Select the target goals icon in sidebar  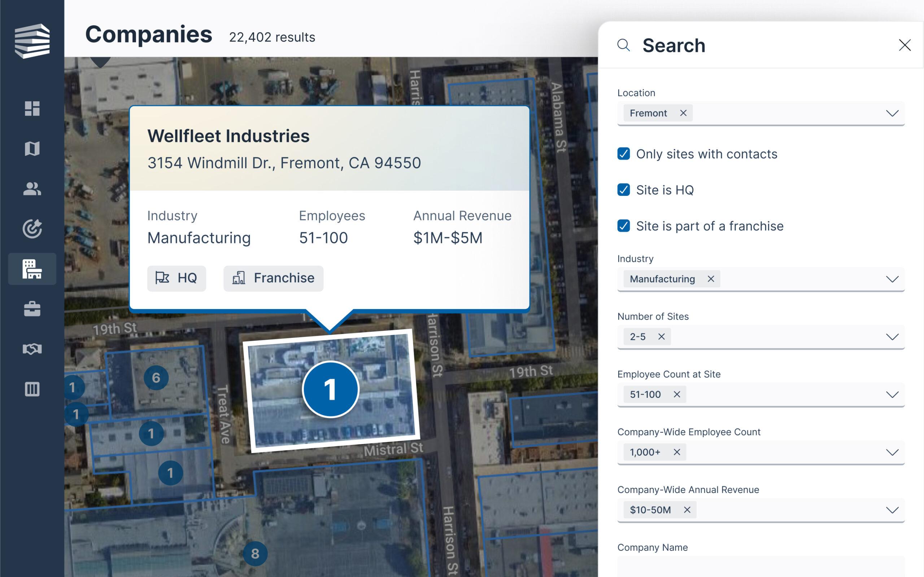(32, 229)
